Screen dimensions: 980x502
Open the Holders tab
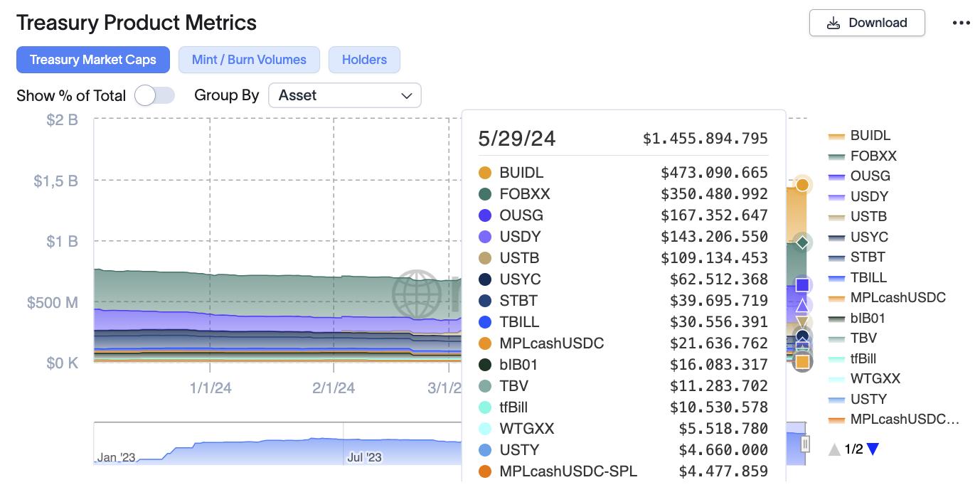364,60
